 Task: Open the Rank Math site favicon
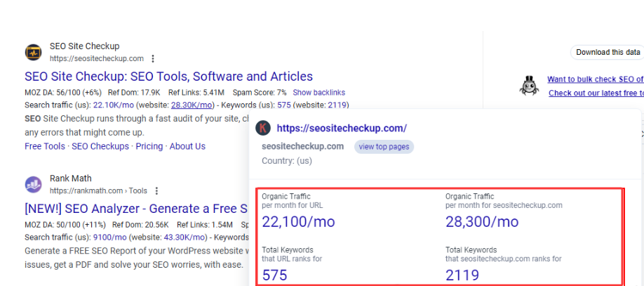(x=33, y=185)
